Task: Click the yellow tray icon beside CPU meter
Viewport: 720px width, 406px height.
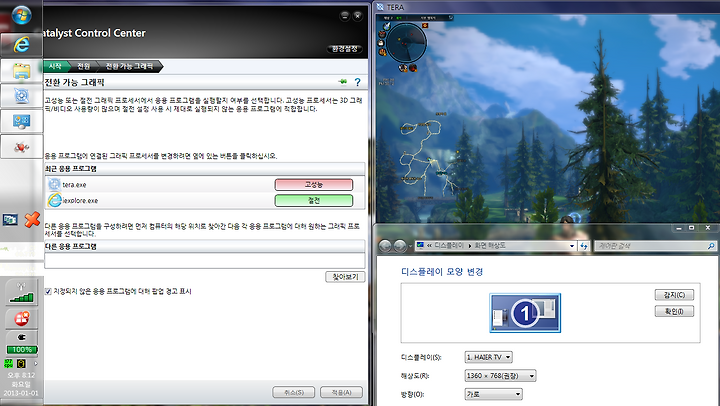Action: pos(21,364)
